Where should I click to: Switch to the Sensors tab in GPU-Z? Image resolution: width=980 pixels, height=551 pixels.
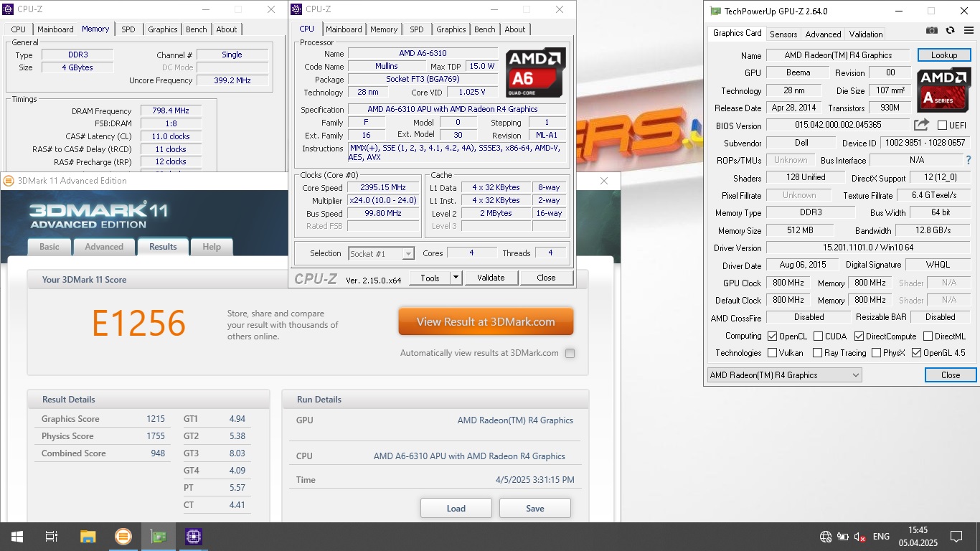pyautogui.click(x=783, y=34)
